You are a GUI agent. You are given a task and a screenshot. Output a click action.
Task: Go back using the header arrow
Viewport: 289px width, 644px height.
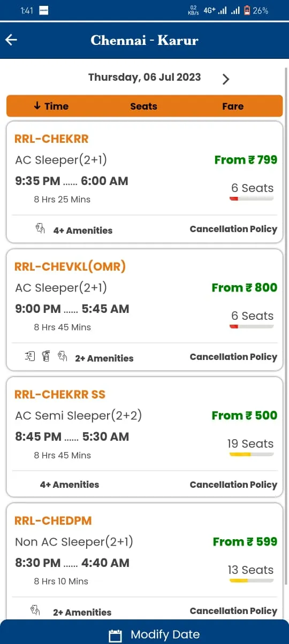click(11, 40)
